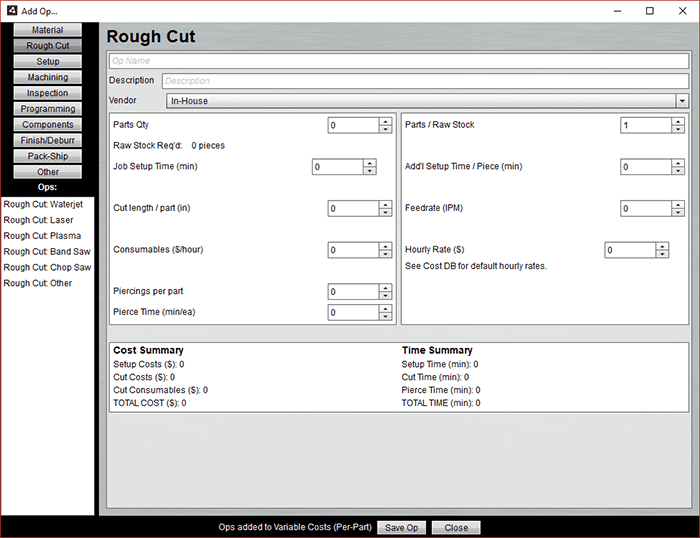Select the Rough Cut category
Viewport: 700px width, 538px height.
coord(48,46)
